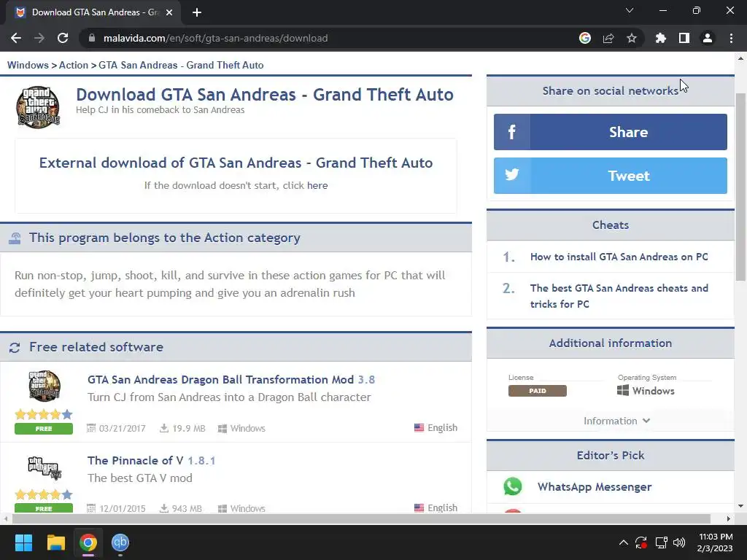
Task: Click the Facebook Share button
Action: point(611,132)
